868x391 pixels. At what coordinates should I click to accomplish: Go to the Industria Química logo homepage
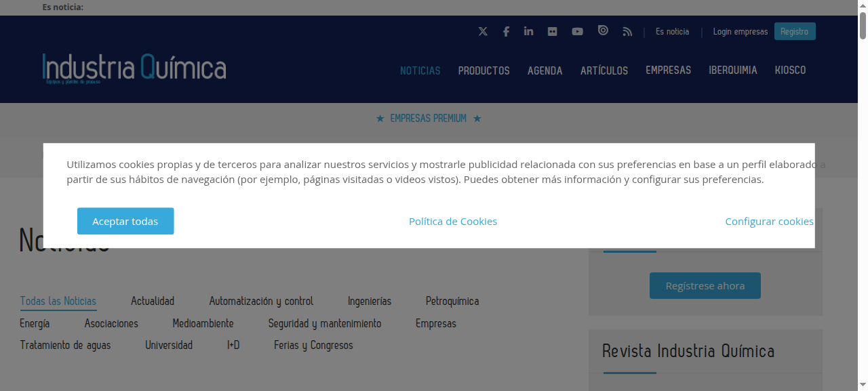134,68
